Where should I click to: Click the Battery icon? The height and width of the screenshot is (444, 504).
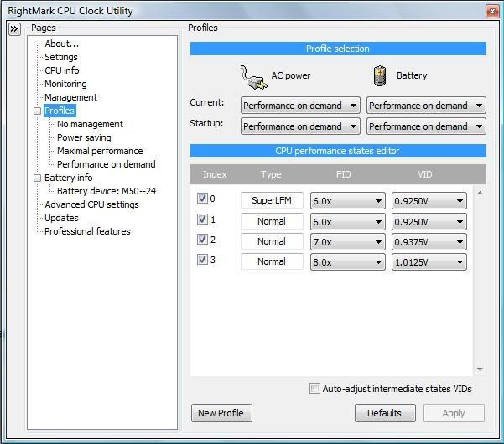click(x=380, y=75)
